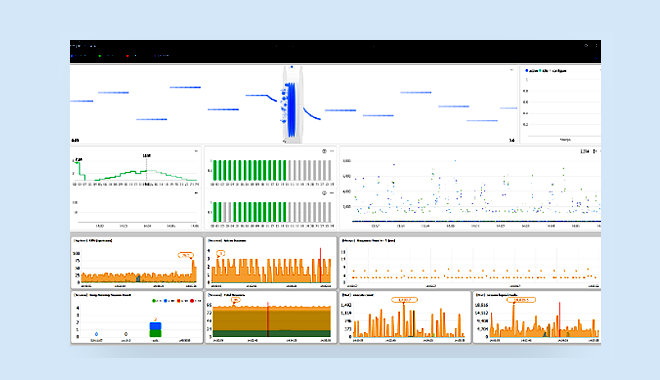This screenshot has height=380, width=660.
Task: Click icon beside the count on scatter panel
Action: tap(595, 151)
